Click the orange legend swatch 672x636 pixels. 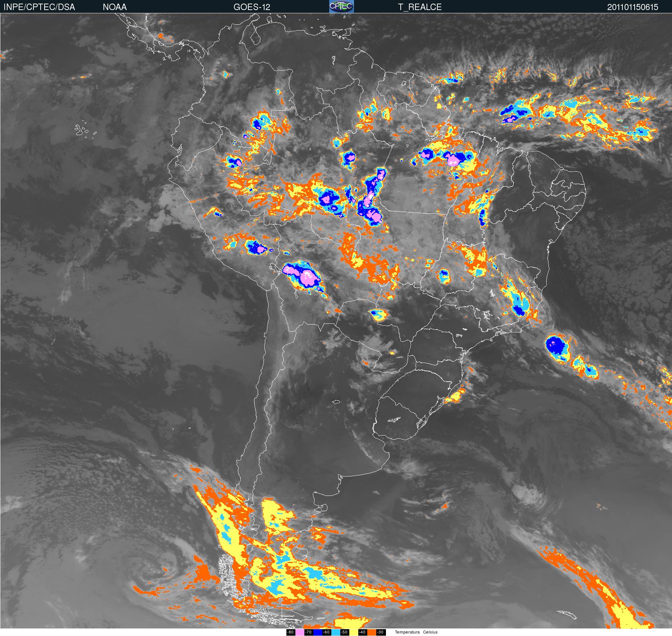[372, 632]
